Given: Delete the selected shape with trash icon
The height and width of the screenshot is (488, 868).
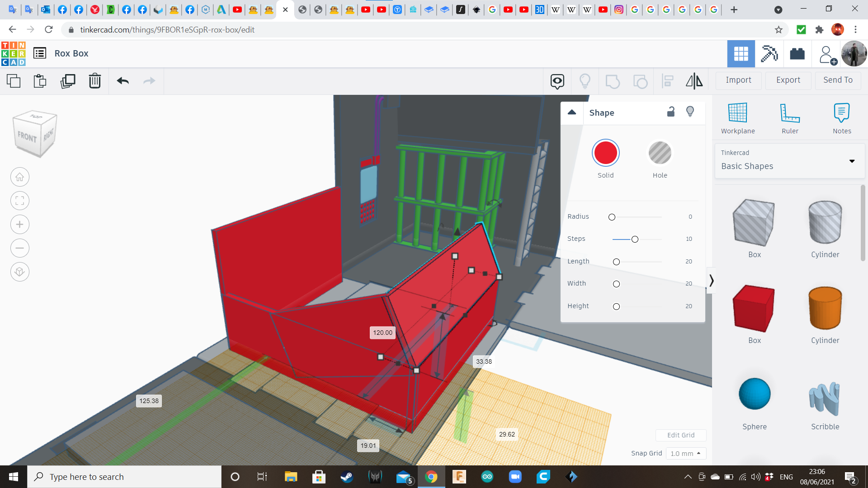Looking at the screenshot, I should click(x=95, y=81).
